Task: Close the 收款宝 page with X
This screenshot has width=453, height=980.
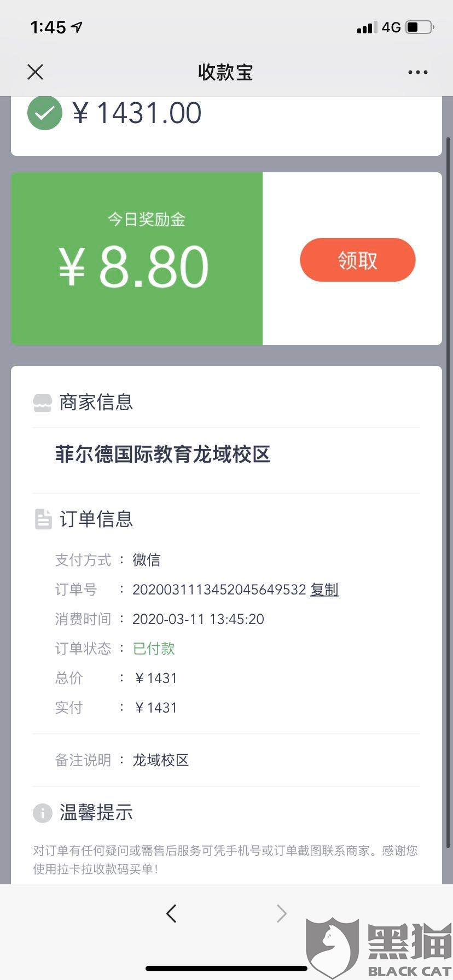Action: [x=36, y=72]
